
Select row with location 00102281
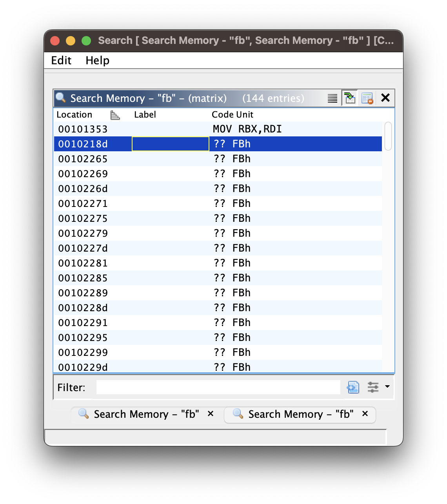218,263
